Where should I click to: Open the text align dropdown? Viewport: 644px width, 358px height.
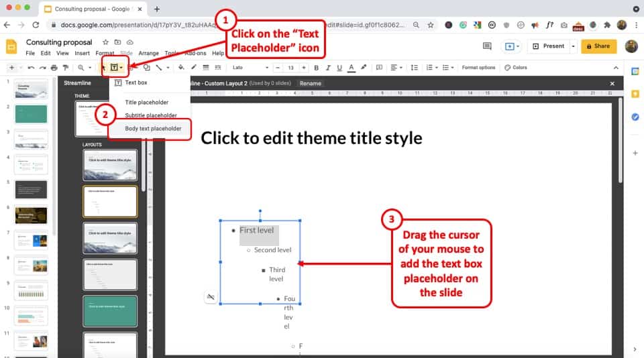396,67
